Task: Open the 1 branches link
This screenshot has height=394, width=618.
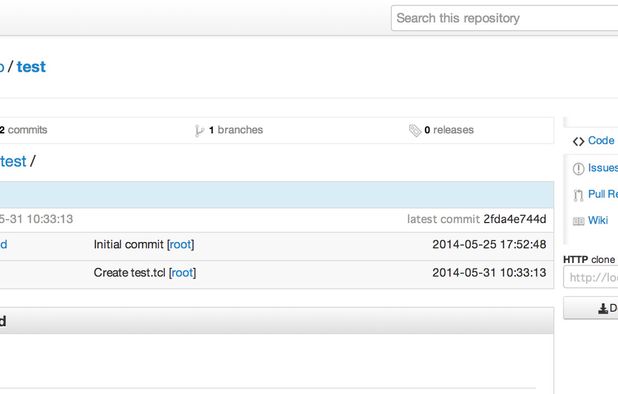Action: (236, 130)
